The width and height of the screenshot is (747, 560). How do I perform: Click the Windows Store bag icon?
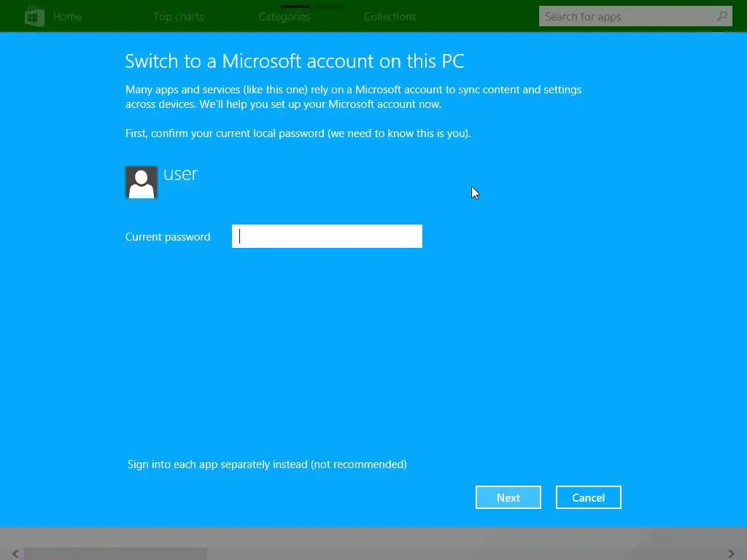[x=35, y=16]
